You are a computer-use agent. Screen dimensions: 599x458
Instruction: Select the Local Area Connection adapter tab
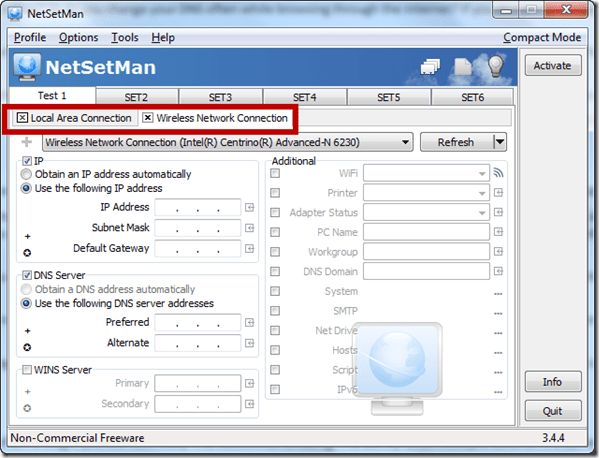[x=75, y=118]
